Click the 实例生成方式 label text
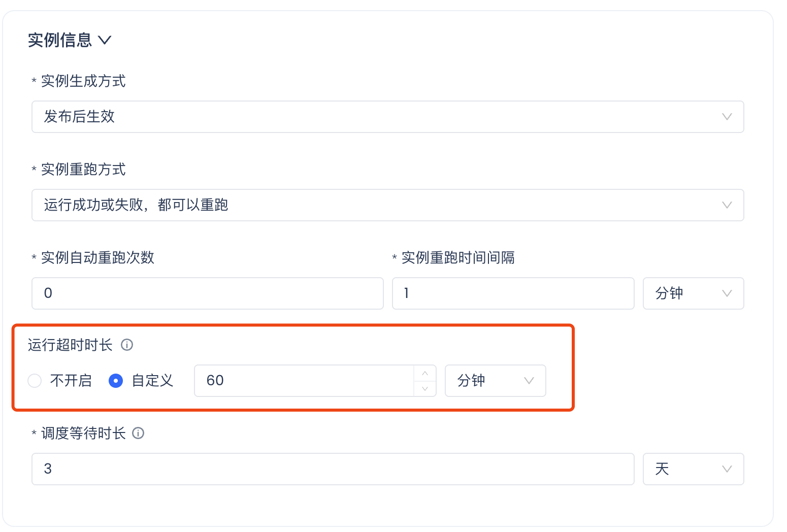The width and height of the screenshot is (787, 532). (83, 81)
